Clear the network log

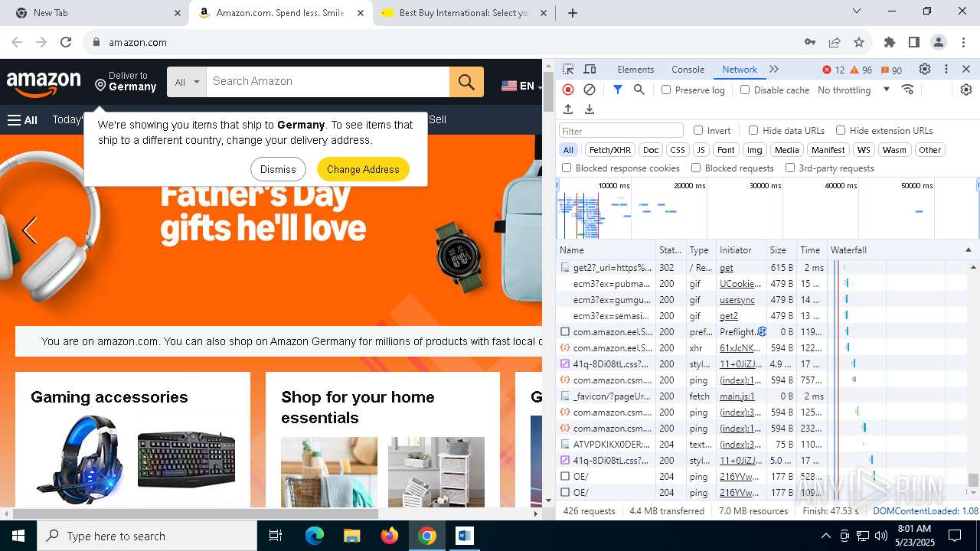coord(590,90)
